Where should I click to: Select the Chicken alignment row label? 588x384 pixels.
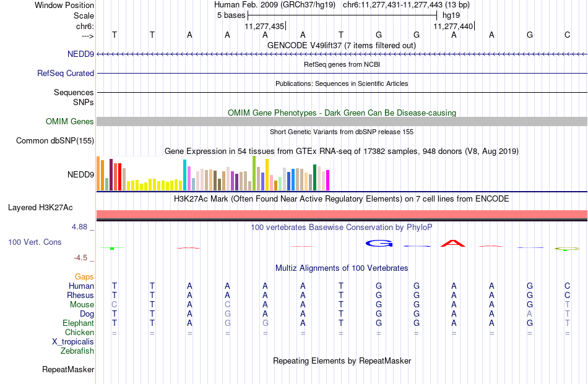click(x=79, y=332)
